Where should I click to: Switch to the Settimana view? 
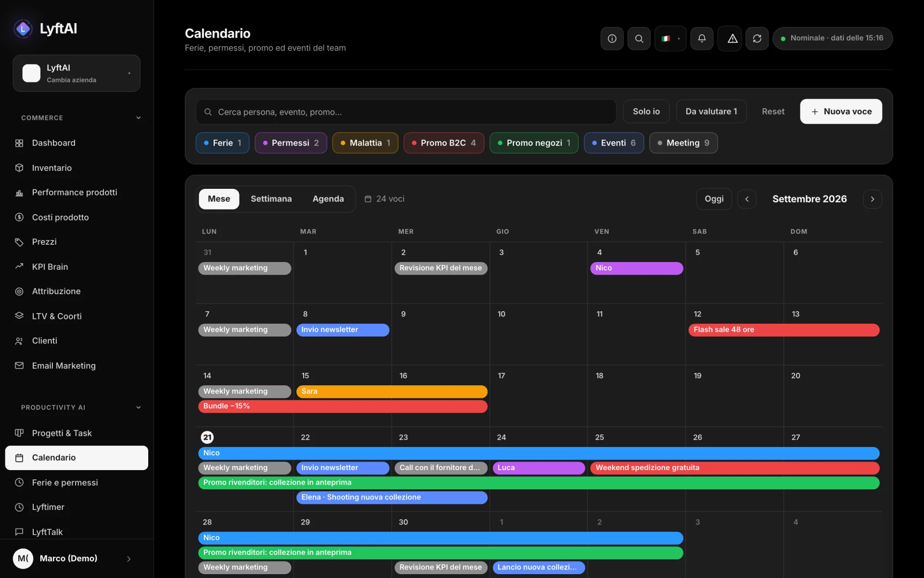(x=271, y=199)
